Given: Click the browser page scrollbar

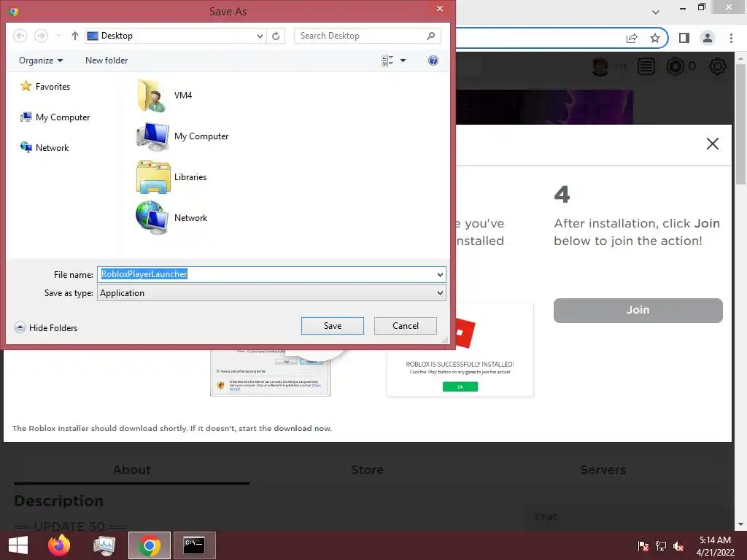Looking at the screenshot, I should (x=740, y=124).
